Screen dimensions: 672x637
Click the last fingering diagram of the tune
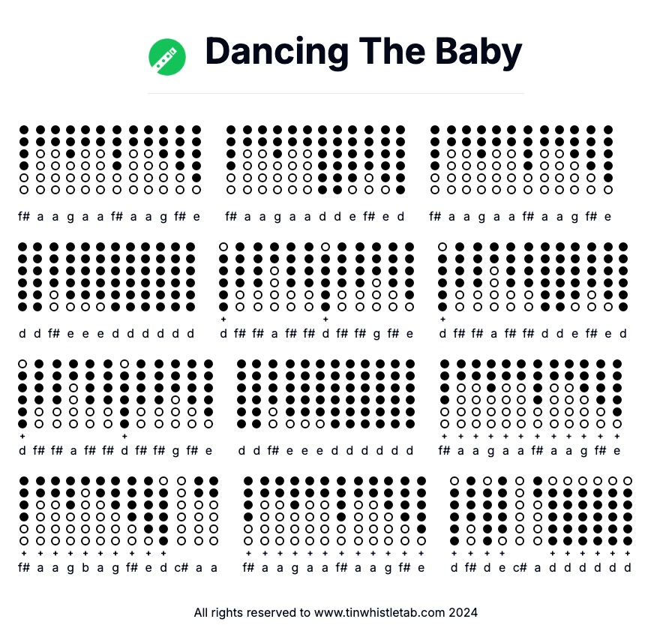[x=628, y=510]
